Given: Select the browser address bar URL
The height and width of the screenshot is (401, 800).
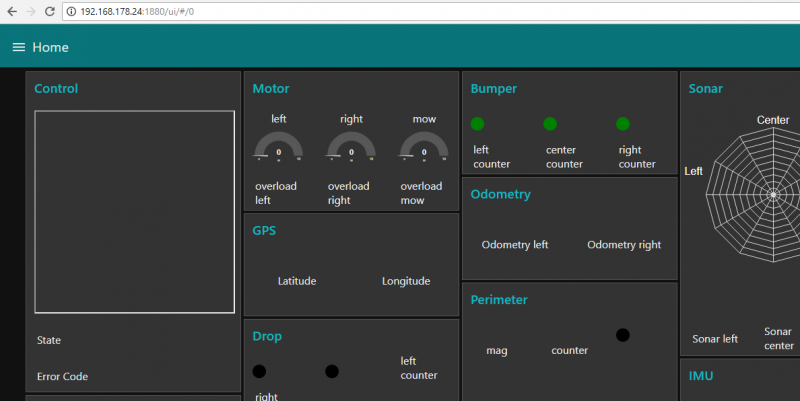Looking at the screenshot, I should pyautogui.click(x=137, y=11).
